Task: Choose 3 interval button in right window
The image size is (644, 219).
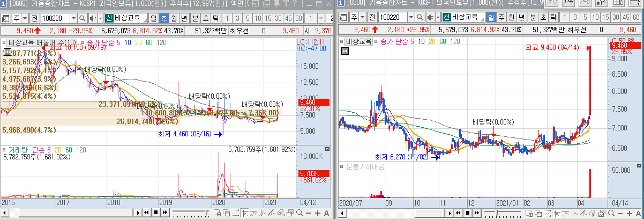Action: coord(574,18)
